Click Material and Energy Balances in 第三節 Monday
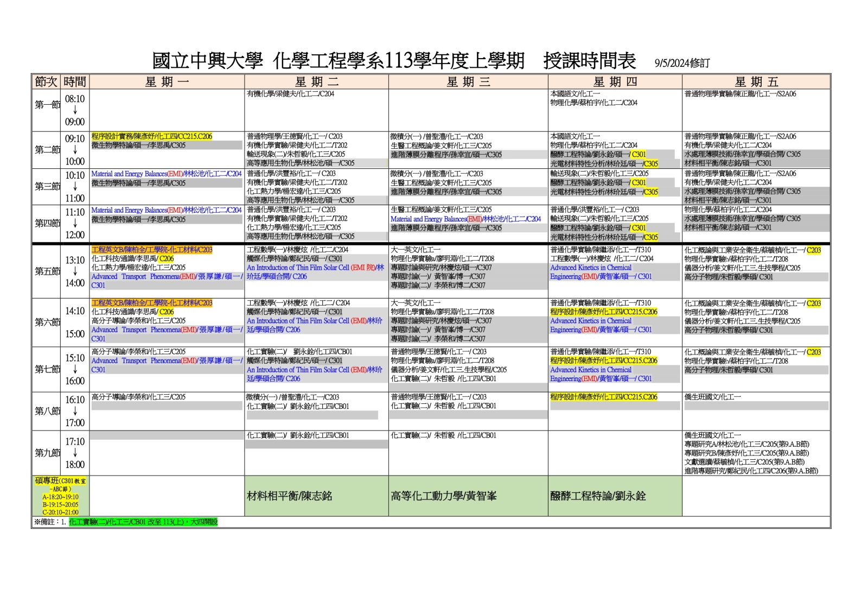Viewport: 868px width, 614px height. pos(166,174)
